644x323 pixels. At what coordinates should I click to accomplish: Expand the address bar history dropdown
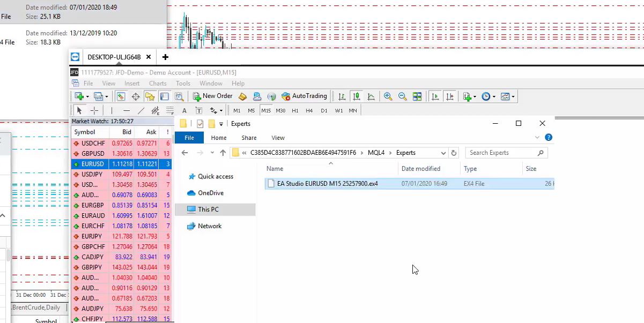tap(443, 153)
